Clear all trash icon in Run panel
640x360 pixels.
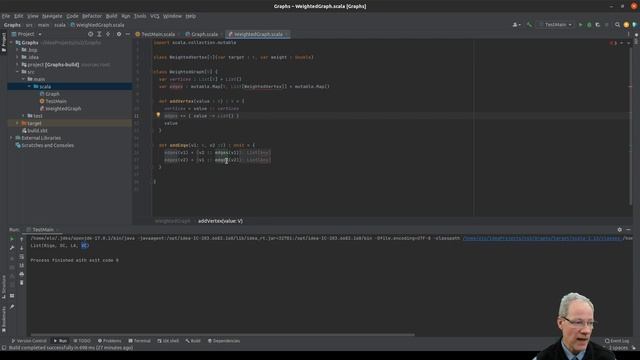[22, 282]
